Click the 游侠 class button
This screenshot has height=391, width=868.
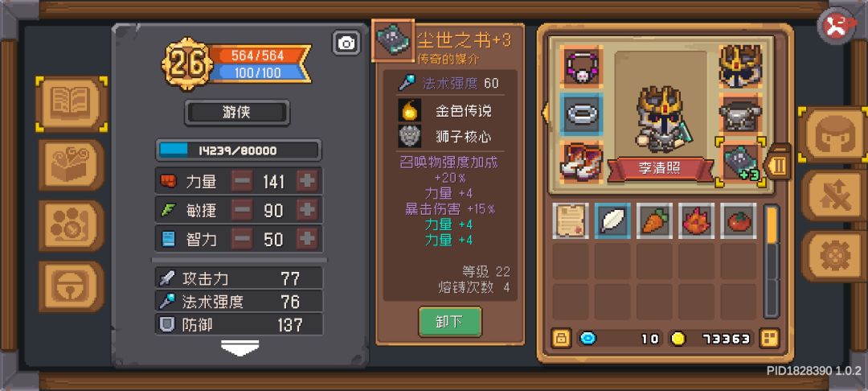coord(237,113)
